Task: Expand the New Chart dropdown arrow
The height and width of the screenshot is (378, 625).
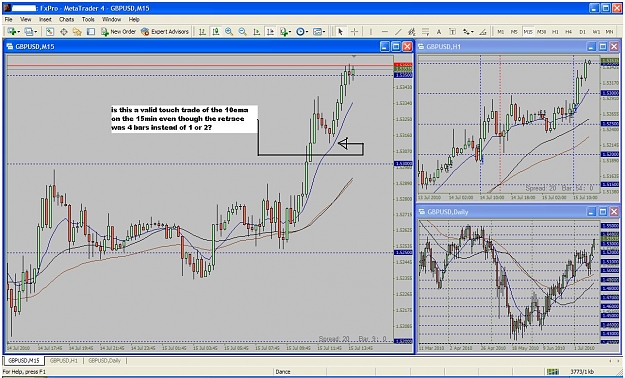Action: tap(19, 32)
